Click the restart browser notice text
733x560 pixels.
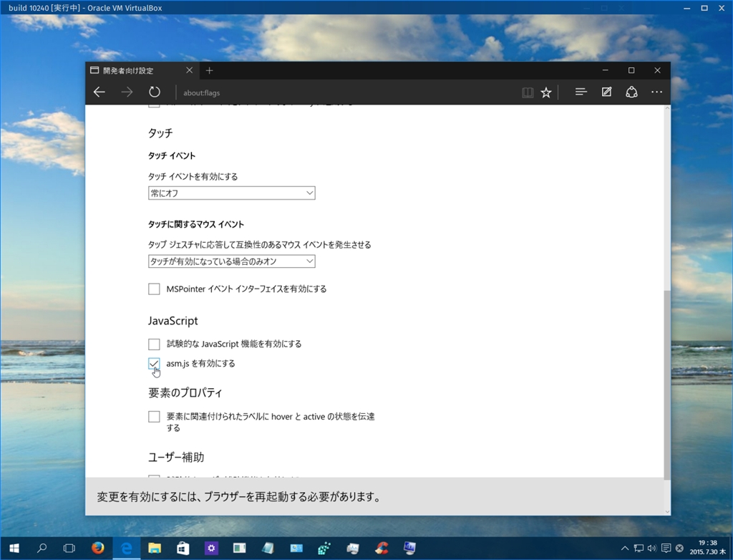click(239, 497)
